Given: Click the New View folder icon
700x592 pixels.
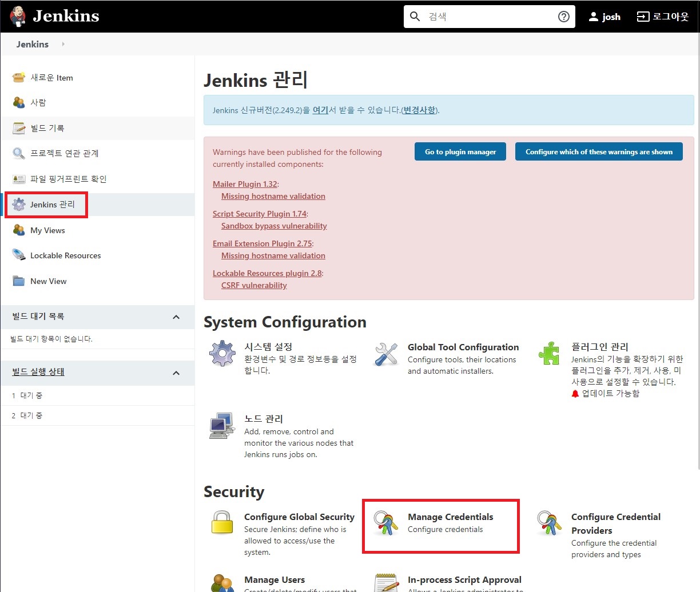Looking at the screenshot, I should pyautogui.click(x=19, y=281).
